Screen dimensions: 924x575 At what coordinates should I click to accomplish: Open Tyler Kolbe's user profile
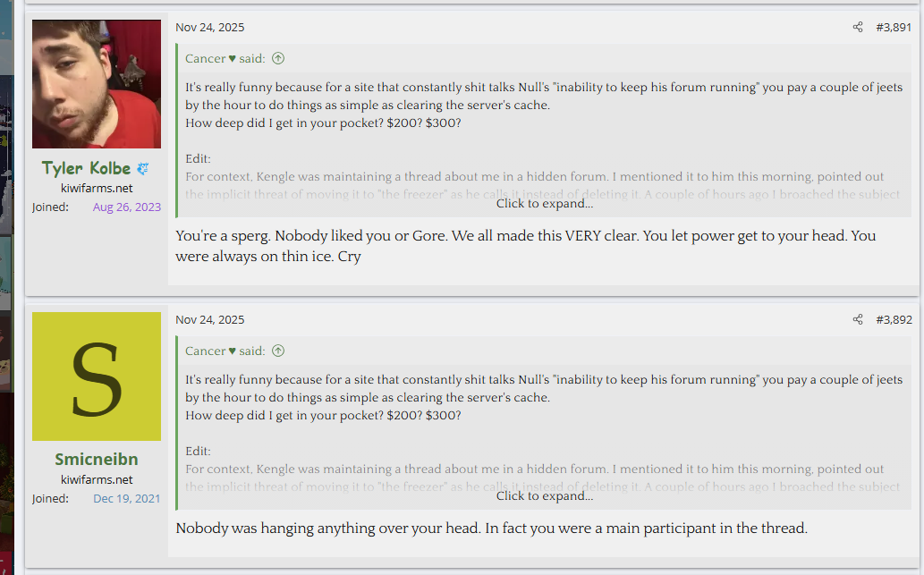pos(86,168)
